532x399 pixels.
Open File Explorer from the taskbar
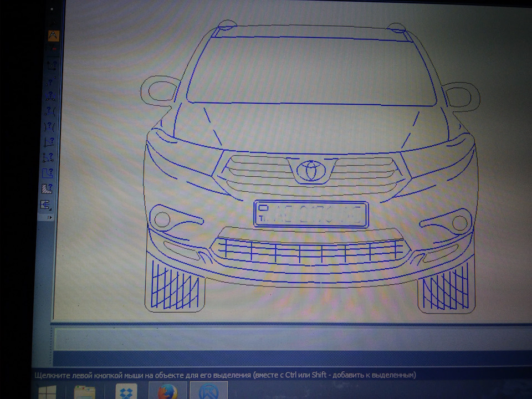click(x=84, y=392)
